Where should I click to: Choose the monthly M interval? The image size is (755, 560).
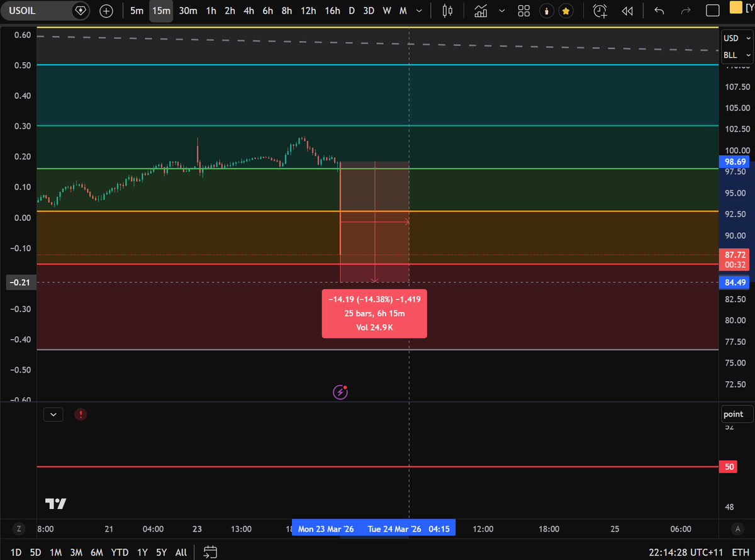(x=403, y=11)
